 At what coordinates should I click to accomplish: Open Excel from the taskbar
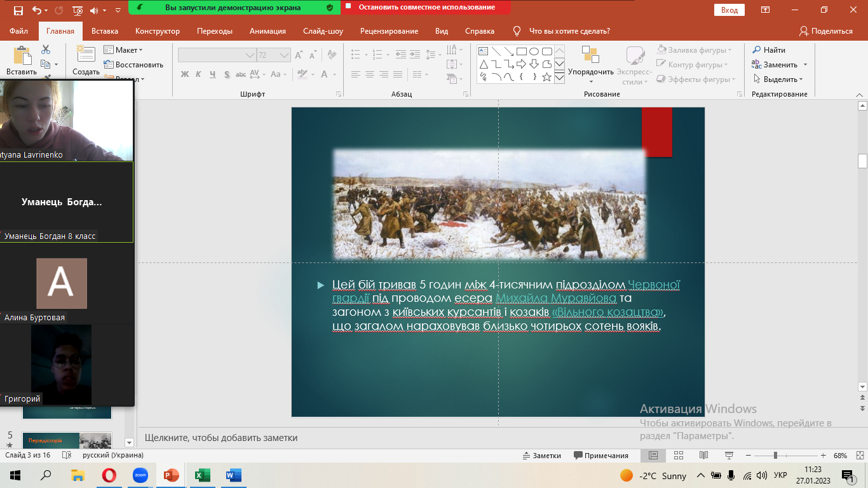click(x=202, y=475)
